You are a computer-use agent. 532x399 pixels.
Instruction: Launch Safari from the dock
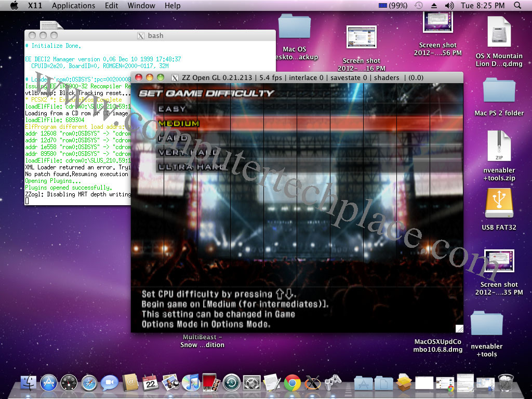(x=88, y=383)
